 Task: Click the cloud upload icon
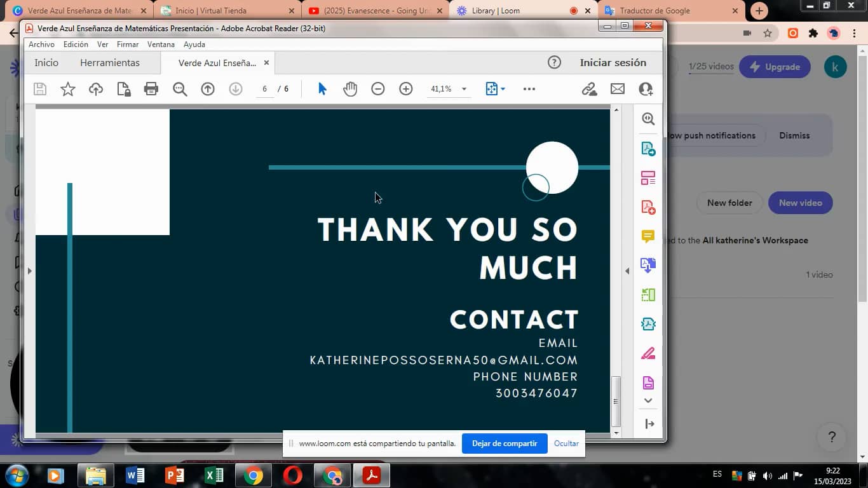96,89
